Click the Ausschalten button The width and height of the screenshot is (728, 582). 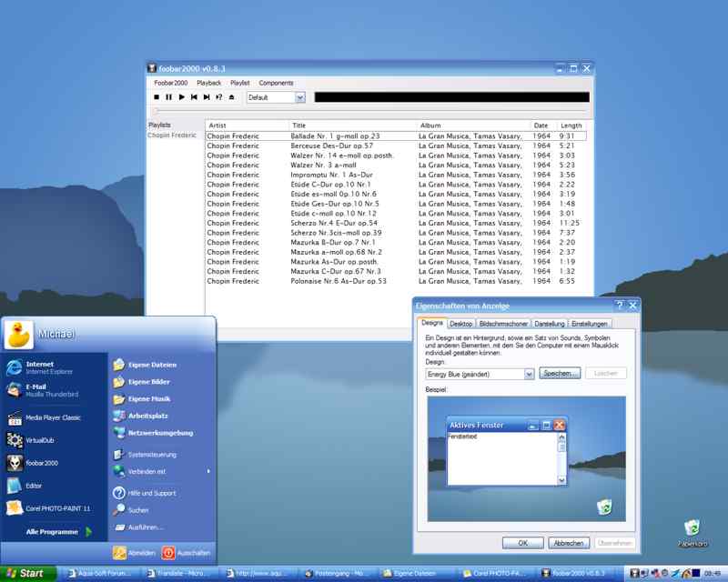coord(187,553)
